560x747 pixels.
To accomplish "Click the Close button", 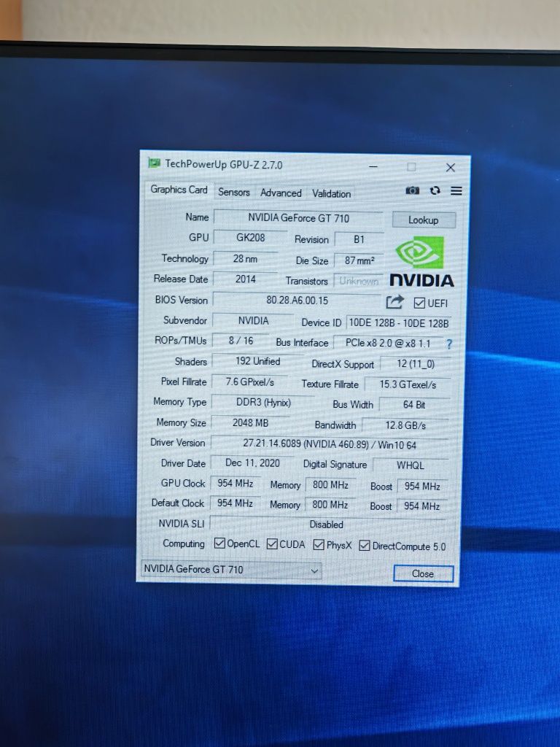I will [x=423, y=573].
